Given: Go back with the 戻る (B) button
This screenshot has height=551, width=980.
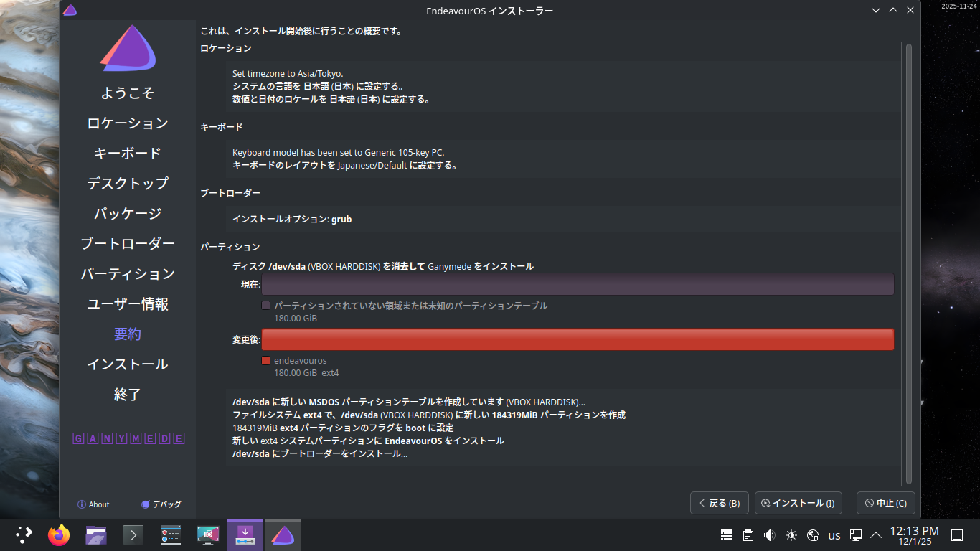Looking at the screenshot, I should point(720,503).
